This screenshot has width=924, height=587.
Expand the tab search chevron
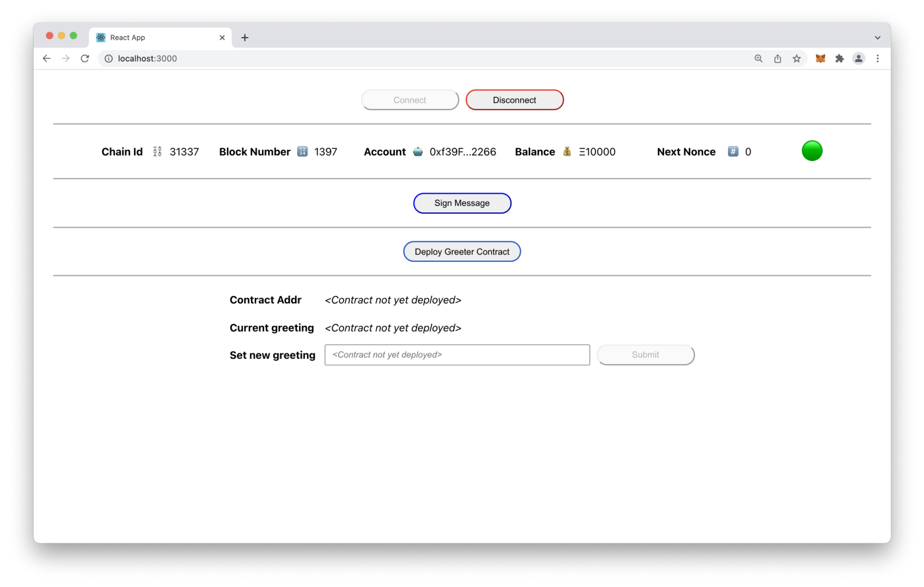pyautogui.click(x=878, y=38)
